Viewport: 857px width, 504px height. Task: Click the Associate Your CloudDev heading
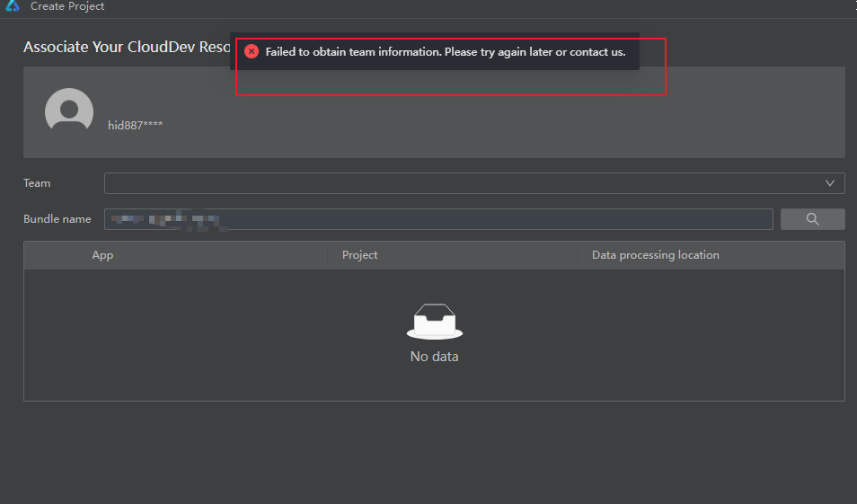[127, 47]
